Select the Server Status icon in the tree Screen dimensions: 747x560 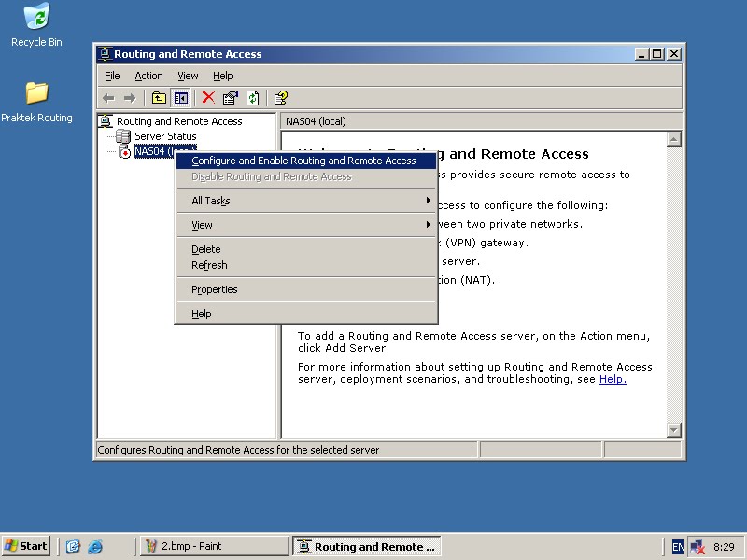coord(122,136)
